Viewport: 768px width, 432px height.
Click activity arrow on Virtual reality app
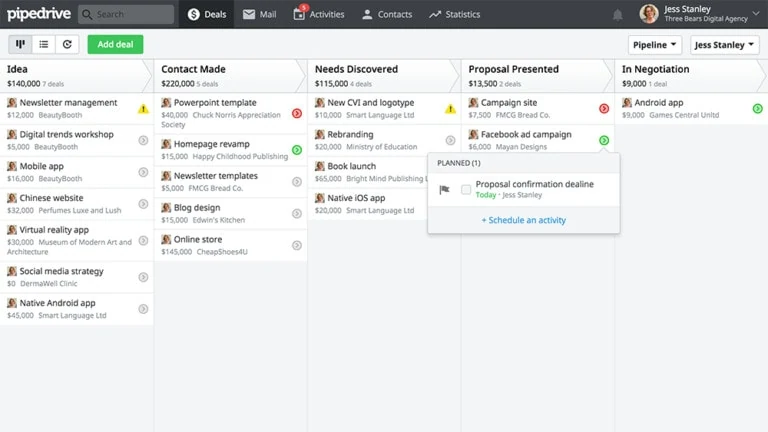click(x=143, y=240)
